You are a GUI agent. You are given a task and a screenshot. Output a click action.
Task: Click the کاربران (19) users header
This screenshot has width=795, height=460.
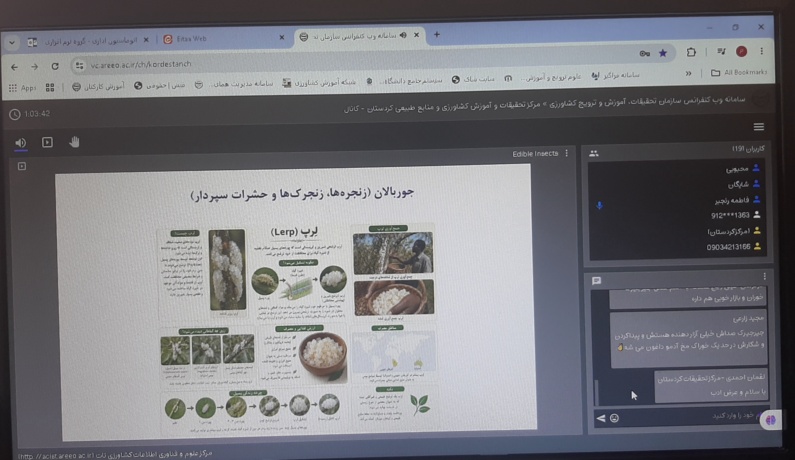click(x=748, y=149)
